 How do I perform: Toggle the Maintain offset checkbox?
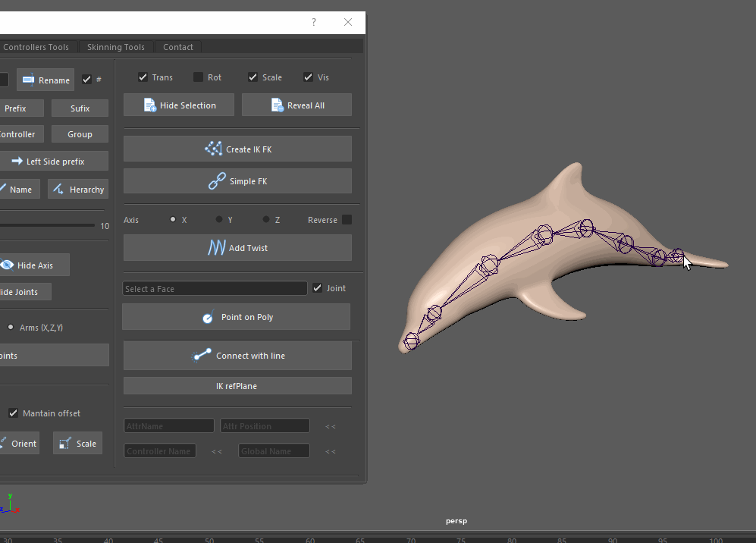click(x=13, y=413)
